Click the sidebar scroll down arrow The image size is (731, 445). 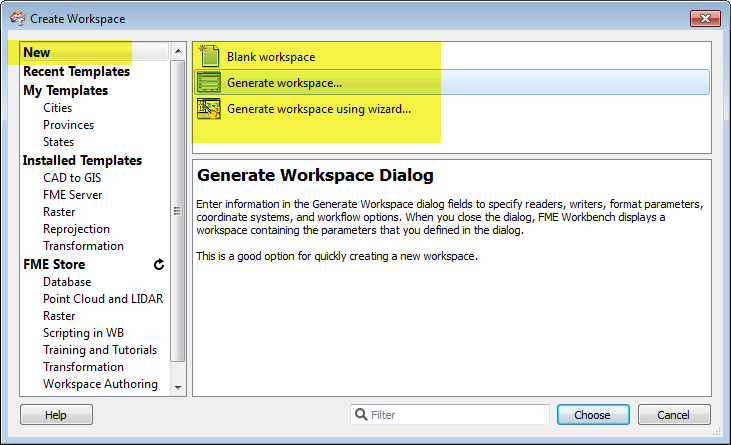pos(178,387)
